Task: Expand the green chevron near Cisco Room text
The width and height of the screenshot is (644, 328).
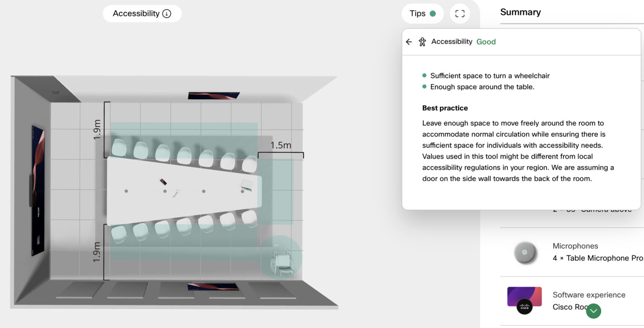Action: [x=593, y=311]
